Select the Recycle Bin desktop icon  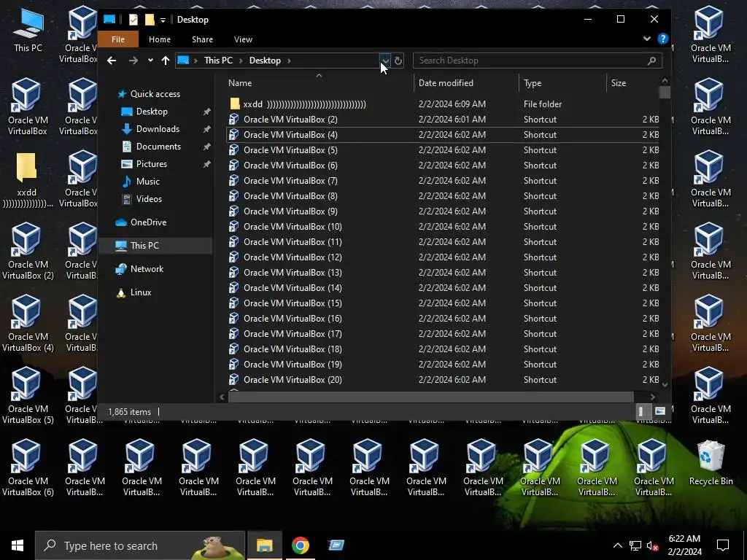(x=711, y=463)
